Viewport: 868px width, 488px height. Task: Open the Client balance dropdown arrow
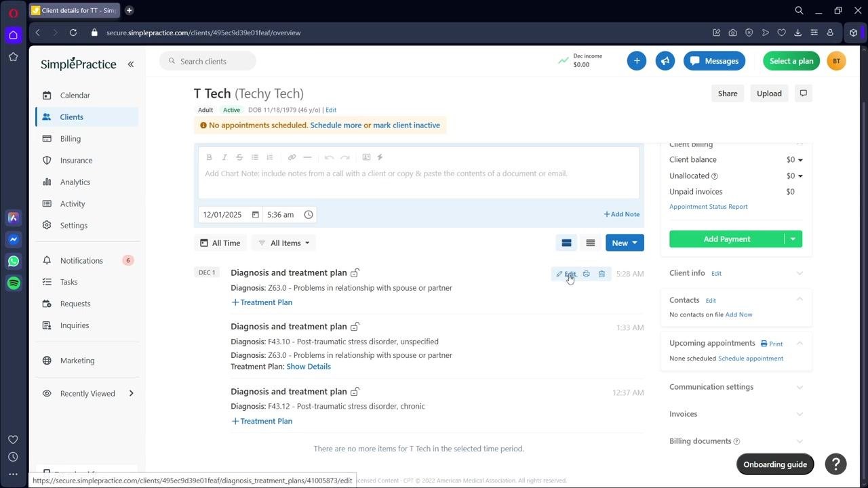pos(800,160)
